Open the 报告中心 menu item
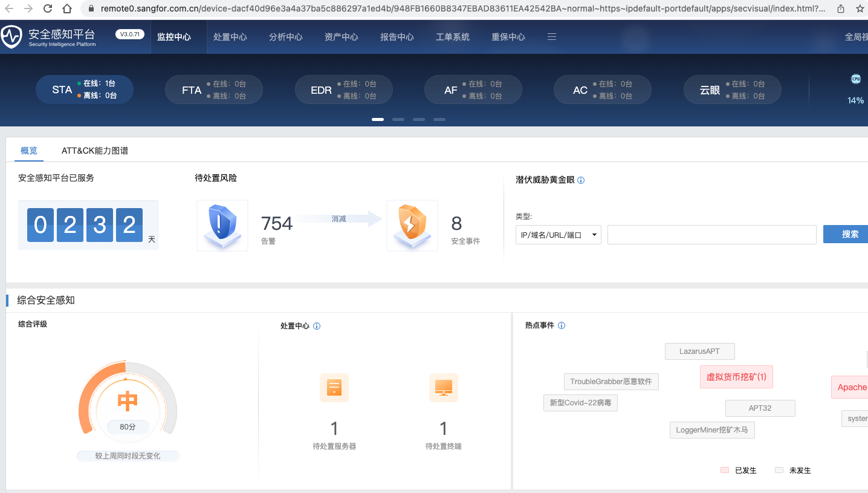 click(x=397, y=36)
